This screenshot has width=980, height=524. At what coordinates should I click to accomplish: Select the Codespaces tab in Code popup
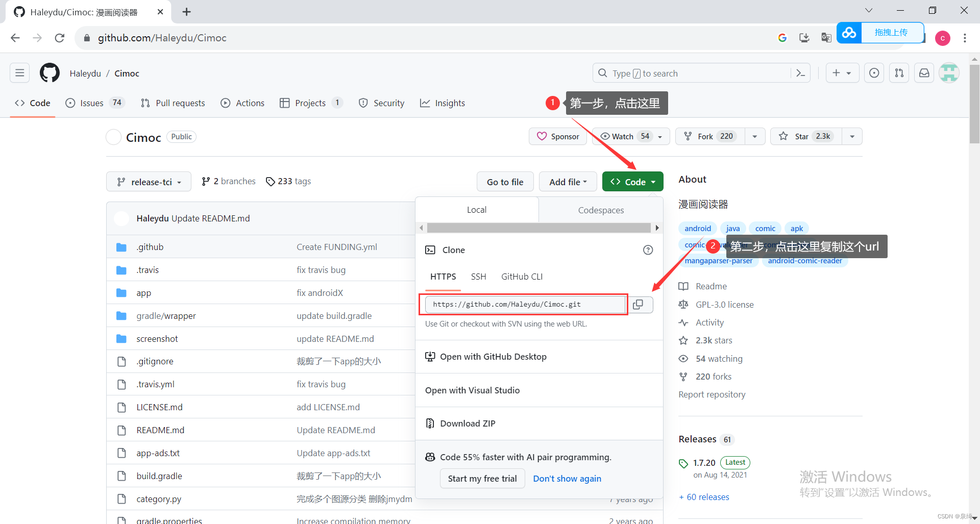pos(601,210)
